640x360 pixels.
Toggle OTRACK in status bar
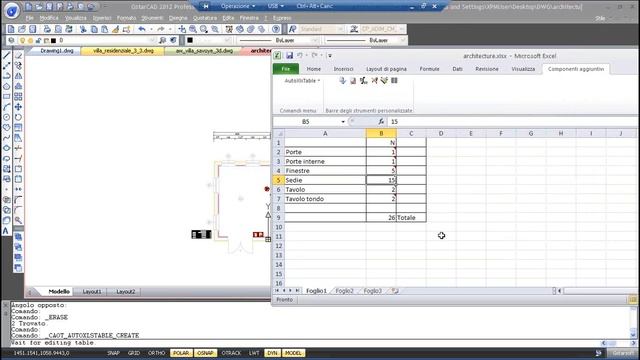coord(231,353)
